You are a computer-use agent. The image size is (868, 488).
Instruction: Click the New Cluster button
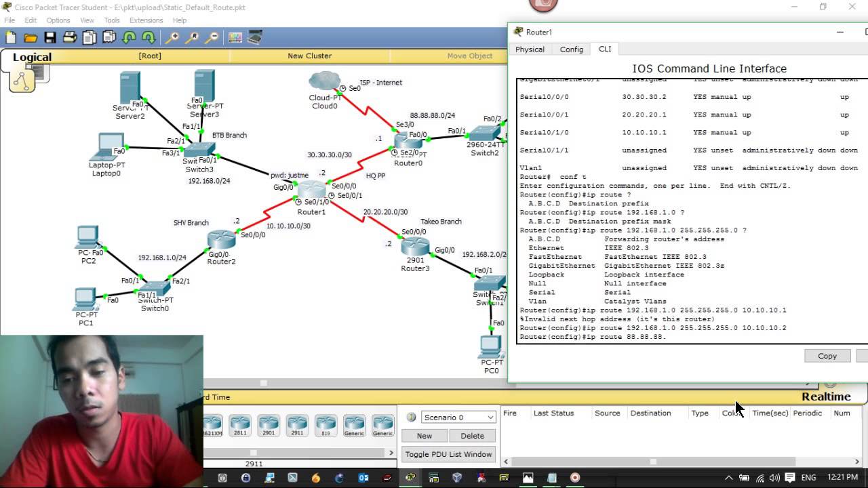(309, 56)
